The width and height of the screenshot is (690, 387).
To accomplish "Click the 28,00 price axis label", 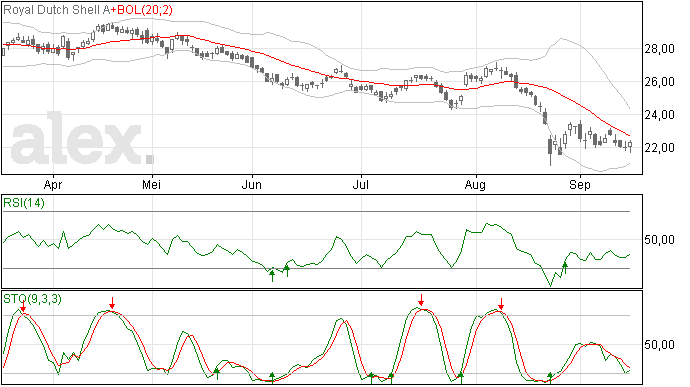I will (659, 49).
